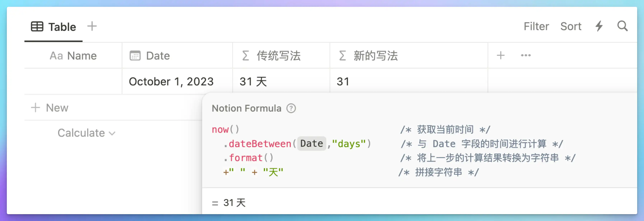Click the + to add a new column
The height and width of the screenshot is (221, 644).
click(501, 55)
